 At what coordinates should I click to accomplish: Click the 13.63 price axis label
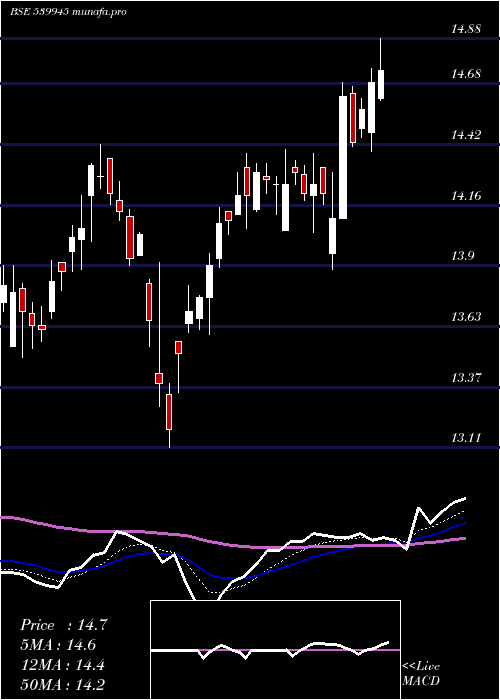[466, 317]
